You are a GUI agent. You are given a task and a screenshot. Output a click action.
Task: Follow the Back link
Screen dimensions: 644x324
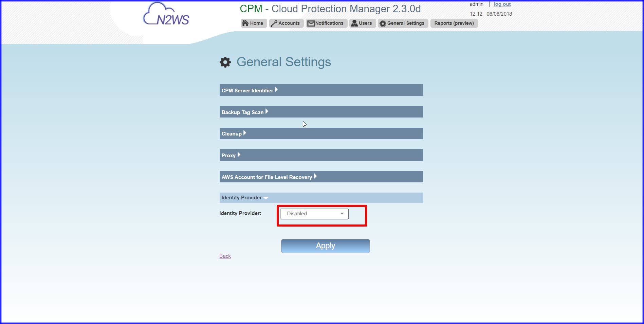[225, 256]
